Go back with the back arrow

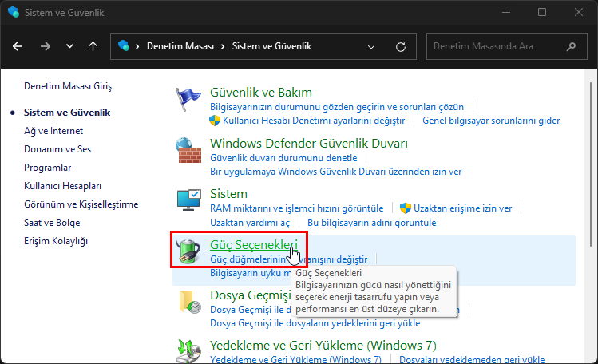pos(18,46)
